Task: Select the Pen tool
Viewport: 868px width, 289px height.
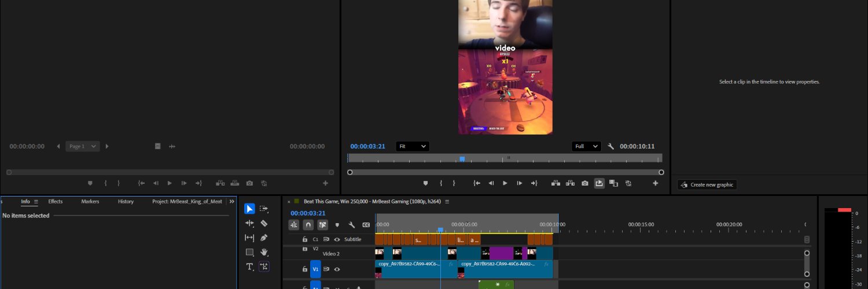Action: pos(264,238)
